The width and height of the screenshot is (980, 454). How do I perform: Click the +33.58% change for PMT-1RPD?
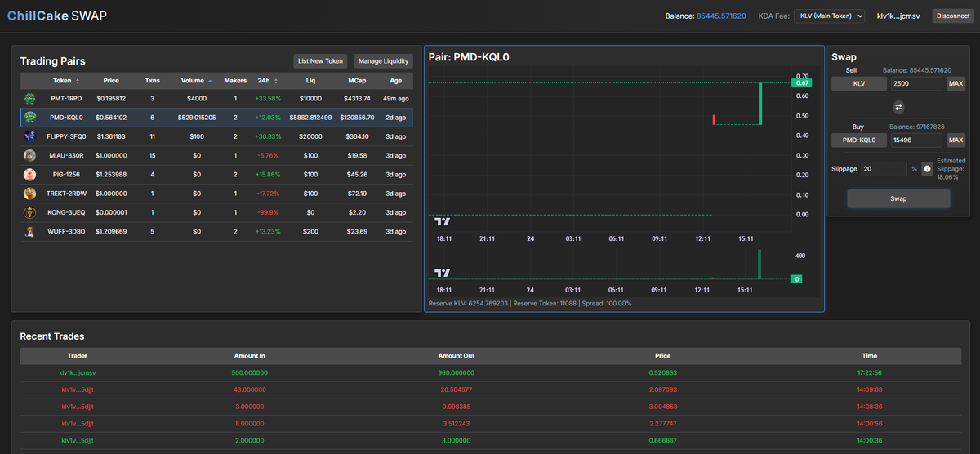click(x=268, y=99)
